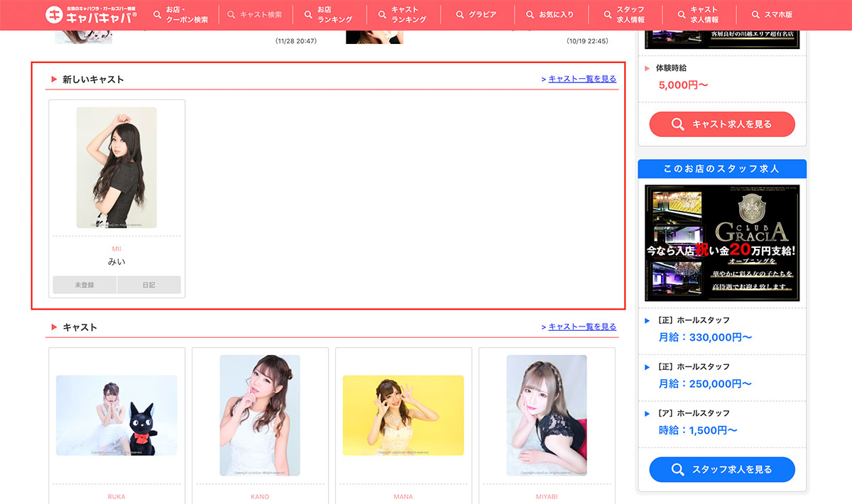Image resolution: width=852 pixels, height=504 pixels.
Task: Click the blue スタッフ求人を見る button
Action: coord(722,469)
